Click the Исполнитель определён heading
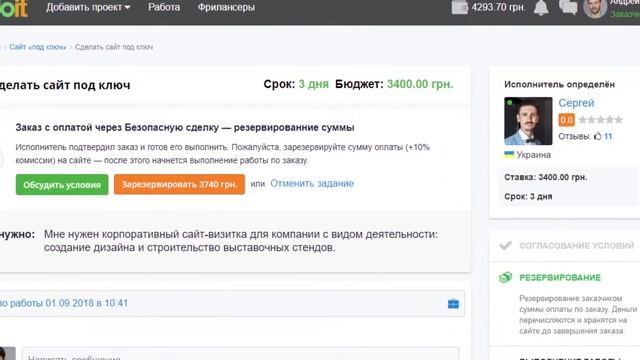Screen dimensions: 640x360 coord(559,84)
